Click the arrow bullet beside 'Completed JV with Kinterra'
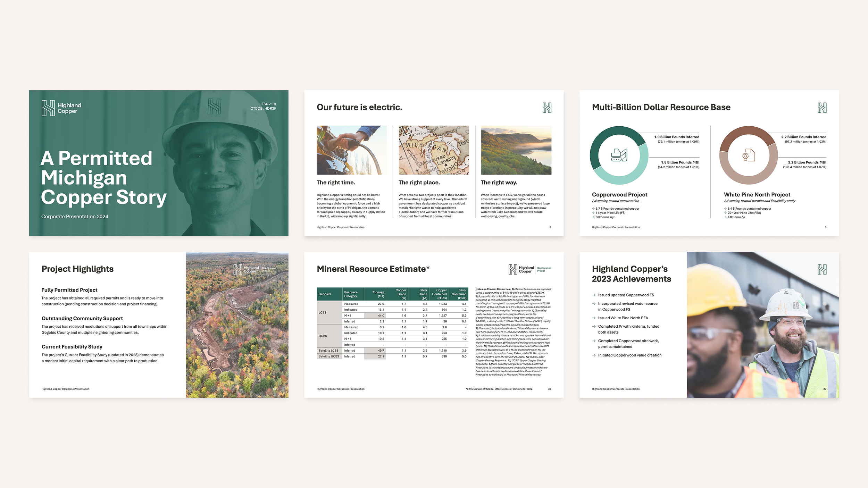Viewport: 868px width, 488px height. (594, 327)
